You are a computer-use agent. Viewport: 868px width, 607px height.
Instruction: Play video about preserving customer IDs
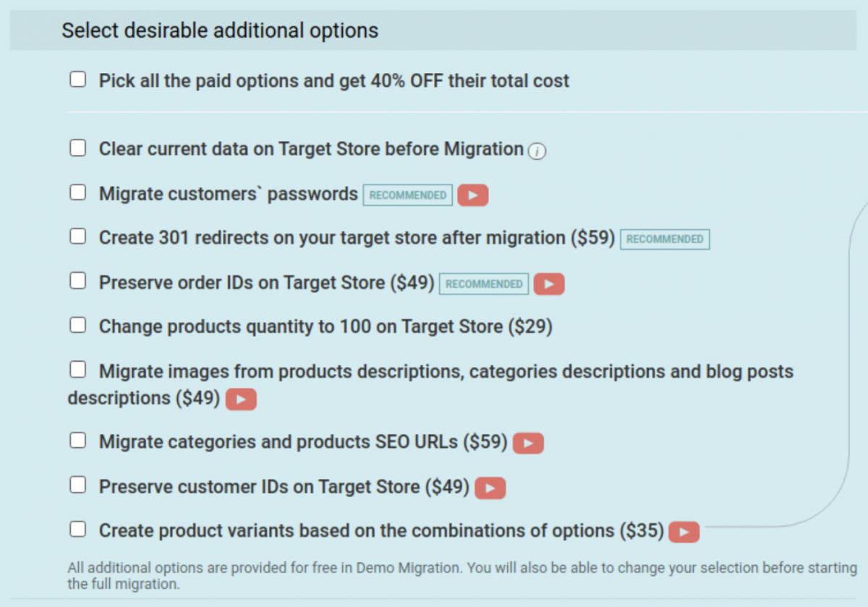(x=490, y=488)
